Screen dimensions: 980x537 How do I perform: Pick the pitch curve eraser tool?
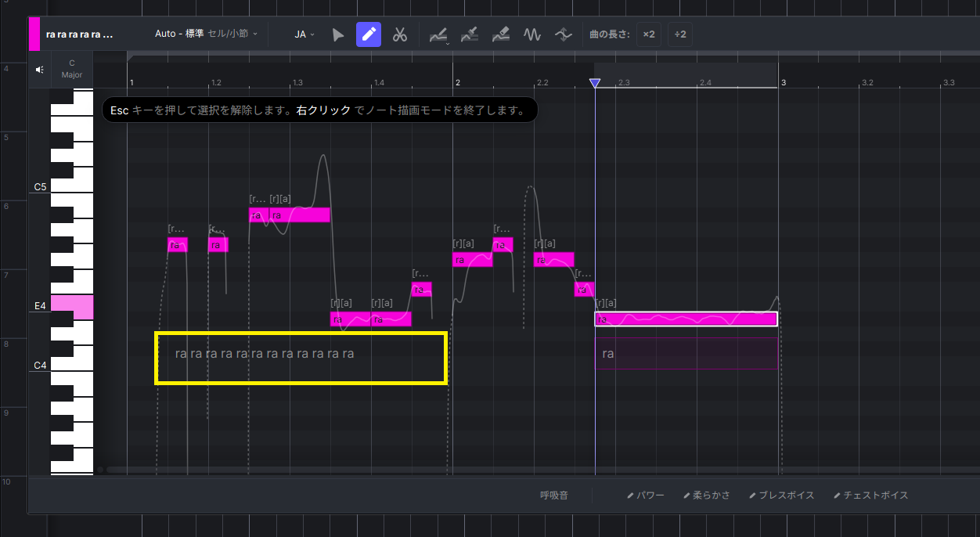coord(500,35)
